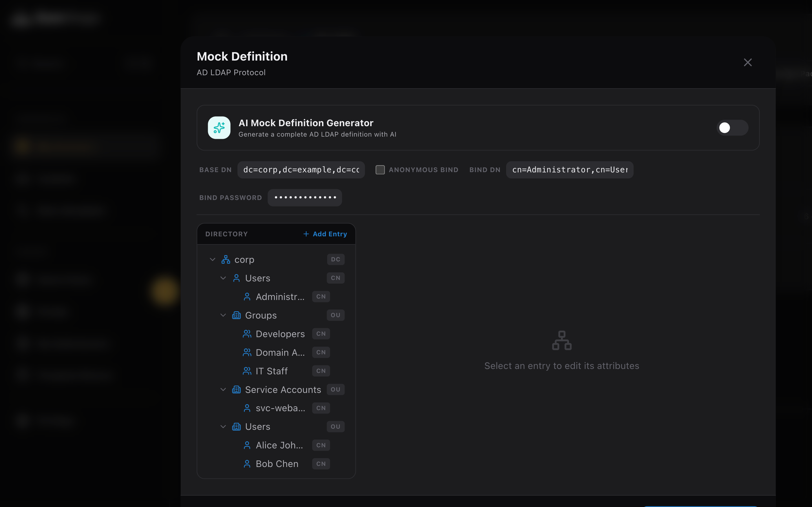Click the Bob Chen user icon
Image resolution: width=812 pixels, height=507 pixels.
247,464
